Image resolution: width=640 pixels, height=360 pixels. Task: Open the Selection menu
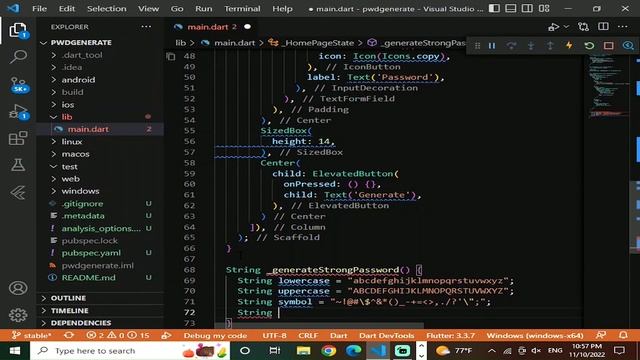click(x=106, y=9)
